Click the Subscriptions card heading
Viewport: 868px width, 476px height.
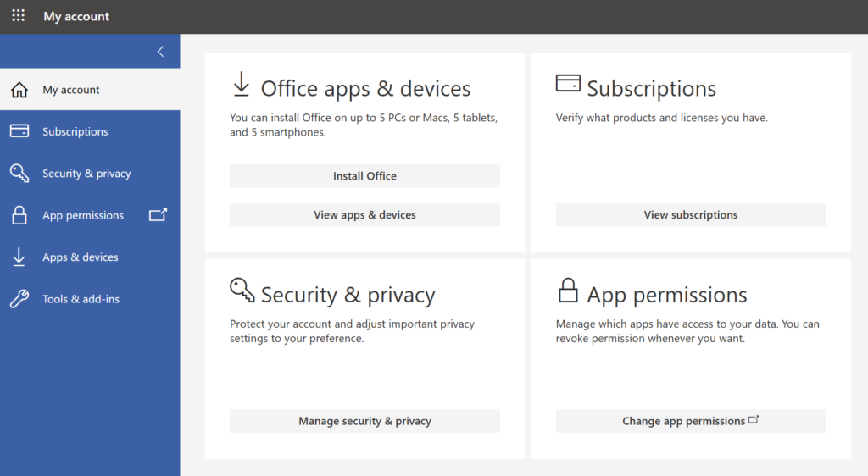click(652, 88)
